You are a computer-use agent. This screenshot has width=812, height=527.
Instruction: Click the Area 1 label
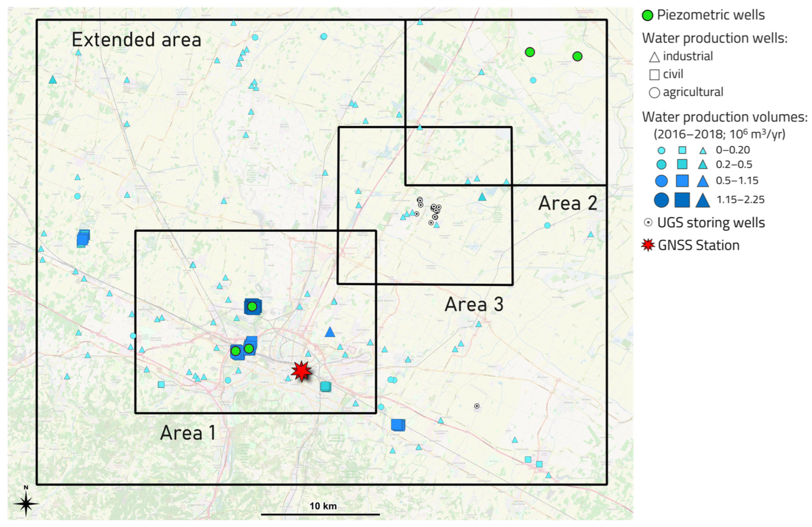[188, 433]
